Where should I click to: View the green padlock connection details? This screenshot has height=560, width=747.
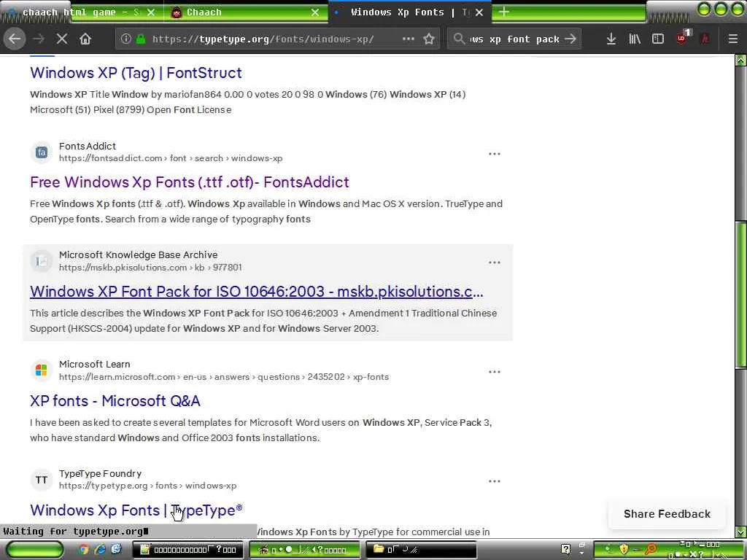tap(141, 39)
